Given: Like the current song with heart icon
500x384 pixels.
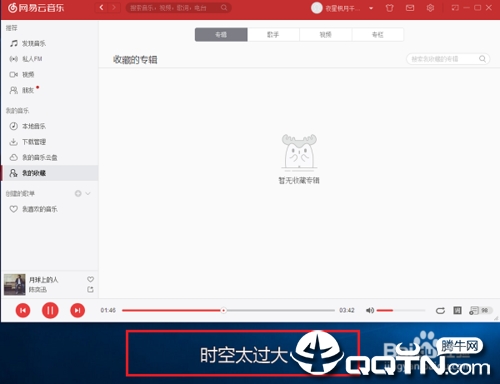Looking at the screenshot, I should tap(90, 279).
